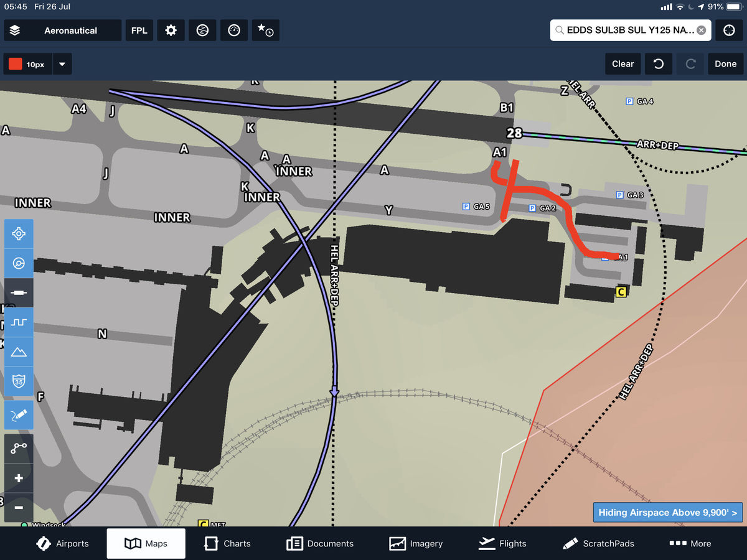Toggle the FPL flight plan panel
This screenshot has width=747, height=560.
click(x=139, y=30)
